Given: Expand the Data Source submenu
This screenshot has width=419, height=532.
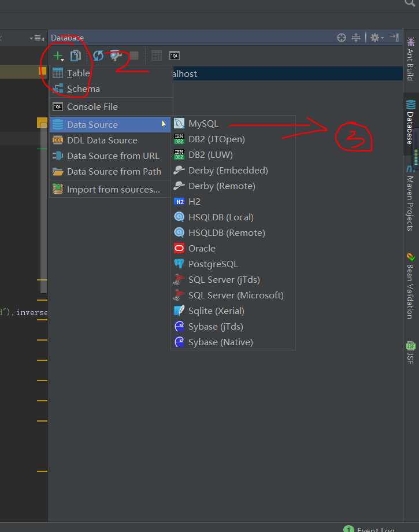Looking at the screenshot, I should click(110, 124).
